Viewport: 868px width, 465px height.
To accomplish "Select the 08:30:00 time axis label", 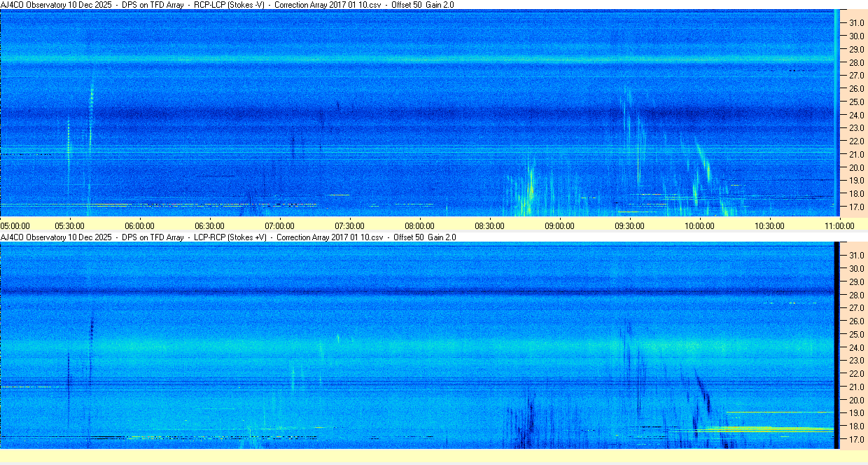I will (490, 225).
